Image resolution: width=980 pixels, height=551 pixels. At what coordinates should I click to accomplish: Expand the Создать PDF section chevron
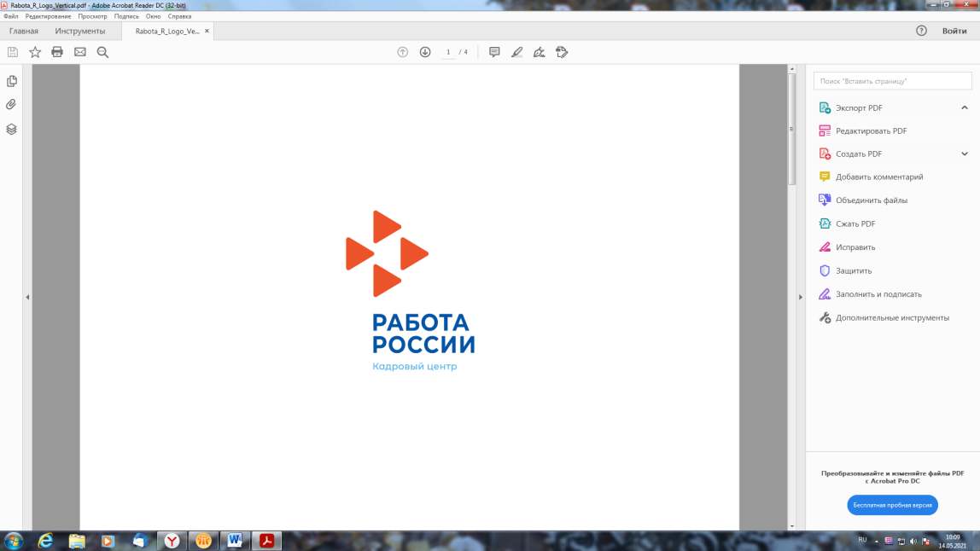965,154
